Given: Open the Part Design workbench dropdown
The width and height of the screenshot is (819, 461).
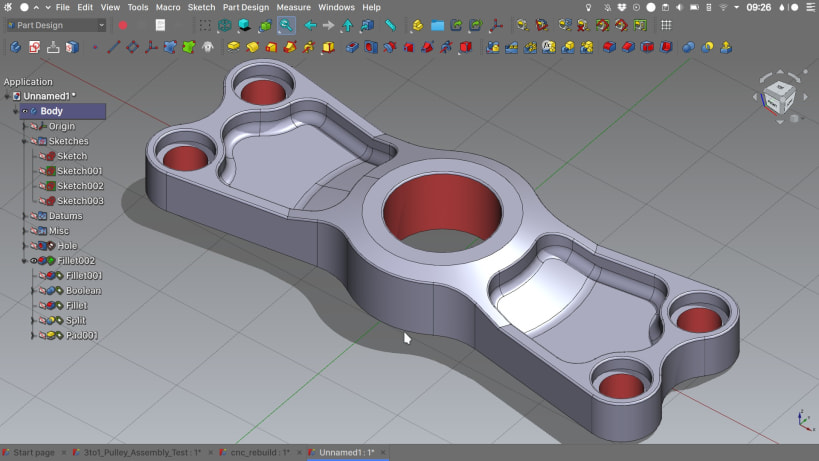Looking at the screenshot, I should click(56, 25).
